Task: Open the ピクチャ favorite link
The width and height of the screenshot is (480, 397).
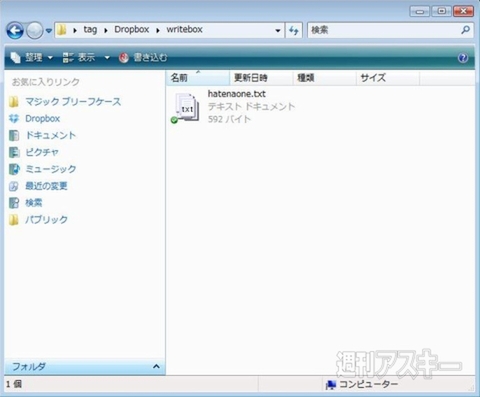Action: coord(42,152)
